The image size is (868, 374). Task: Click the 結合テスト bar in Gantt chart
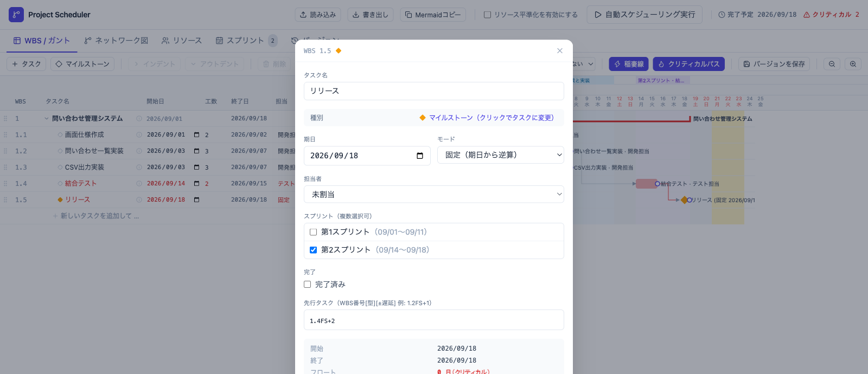(x=646, y=184)
